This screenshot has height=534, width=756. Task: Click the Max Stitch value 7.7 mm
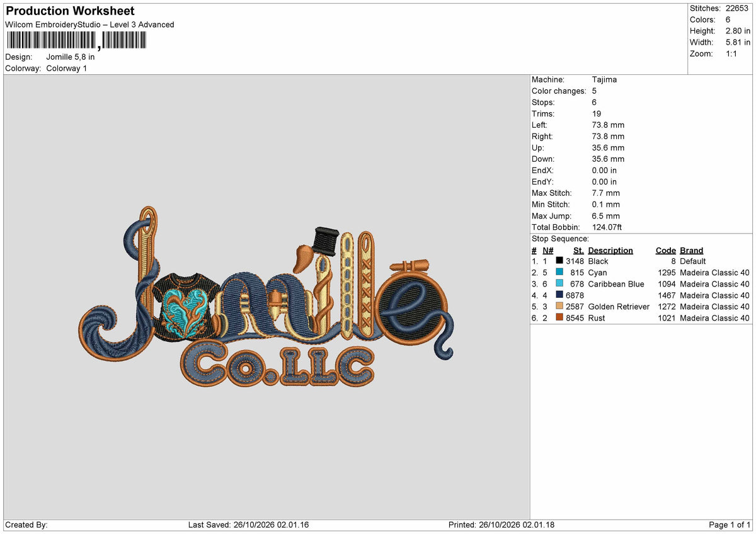click(606, 193)
